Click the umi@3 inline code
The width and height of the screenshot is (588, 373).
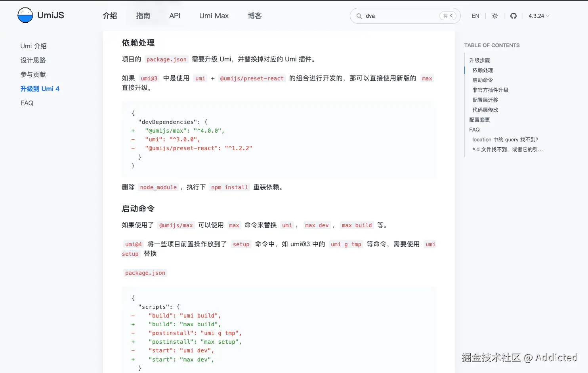click(149, 78)
